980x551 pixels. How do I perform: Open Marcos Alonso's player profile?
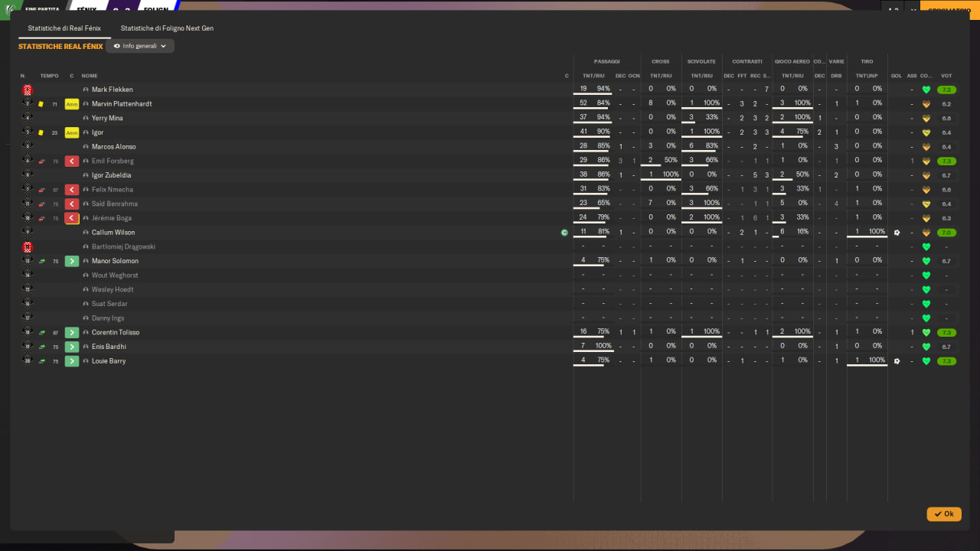114,147
